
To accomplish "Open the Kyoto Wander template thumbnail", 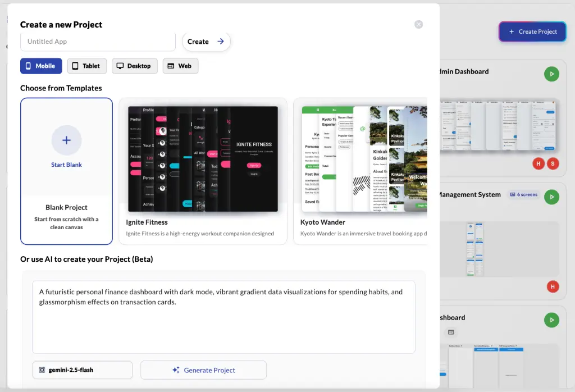I will click(364, 159).
